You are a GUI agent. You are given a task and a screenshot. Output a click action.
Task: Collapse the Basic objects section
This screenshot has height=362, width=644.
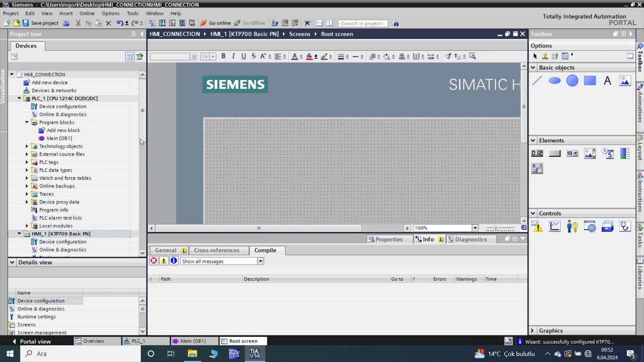[533, 67]
